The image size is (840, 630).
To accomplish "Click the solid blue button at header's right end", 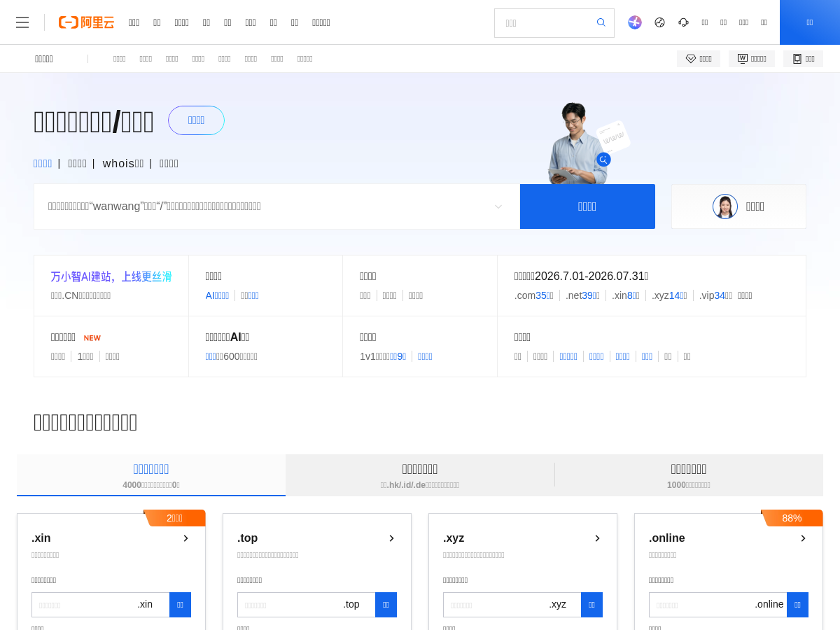I will coord(810,22).
